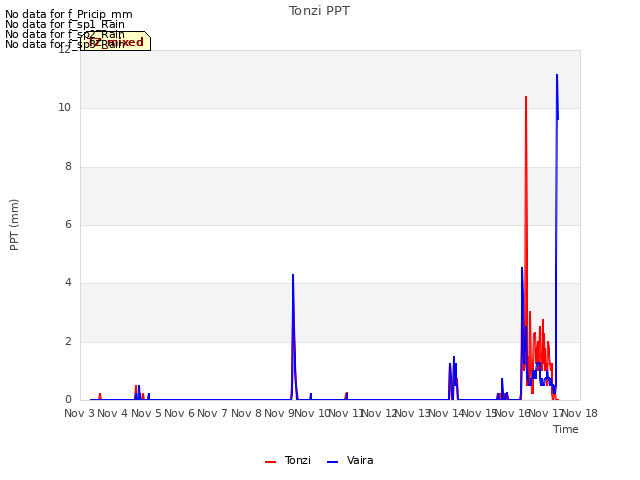This screenshot has height=480, width=640.
Task: Click the blue peak near Nov 9 at 4 mm
Action: 293,276
